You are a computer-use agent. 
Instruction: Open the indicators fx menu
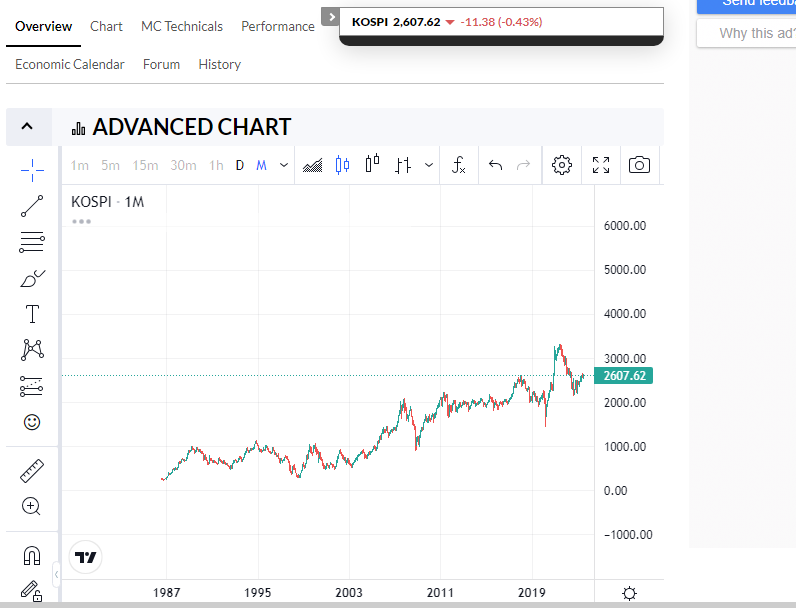coord(458,165)
